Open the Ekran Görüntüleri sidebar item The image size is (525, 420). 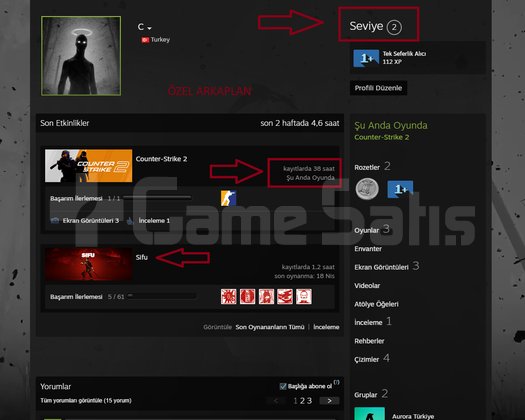tap(381, 267)
